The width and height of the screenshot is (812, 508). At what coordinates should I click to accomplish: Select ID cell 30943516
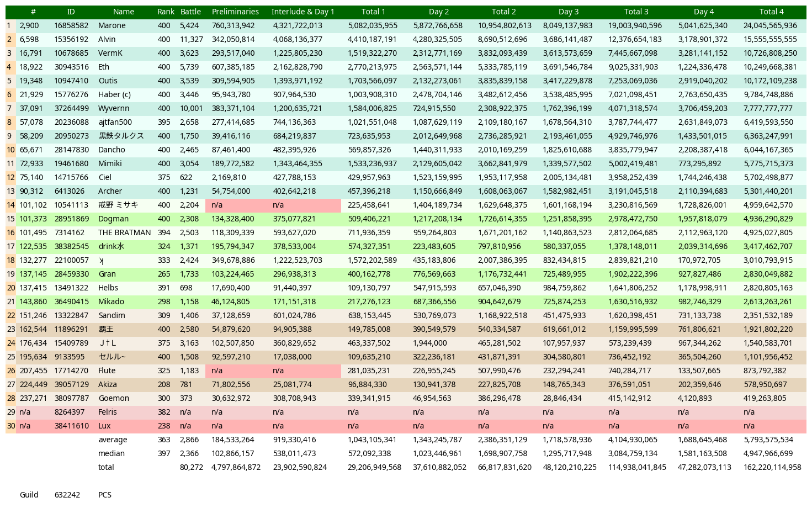tap(71, 67)
